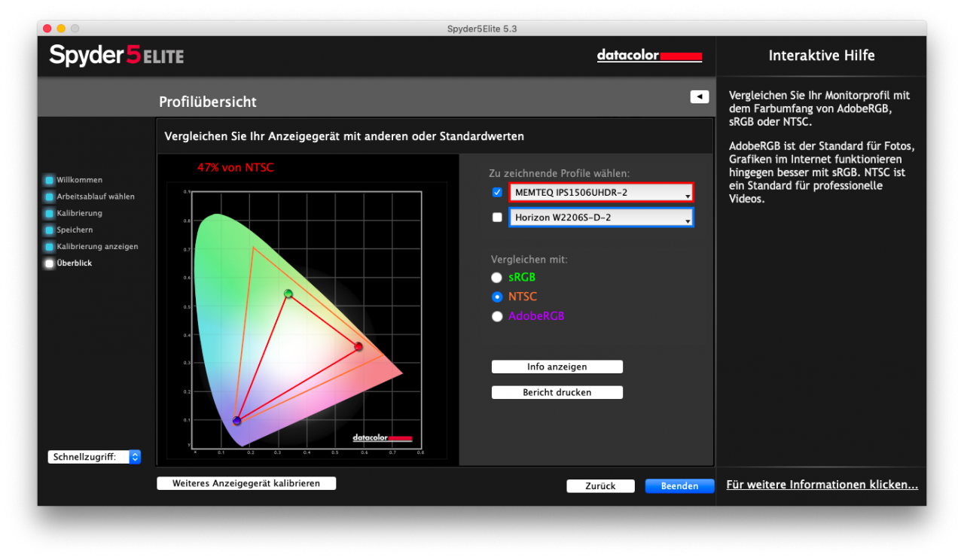
Task: Open the Speichern step
Action: coord(75,230)
